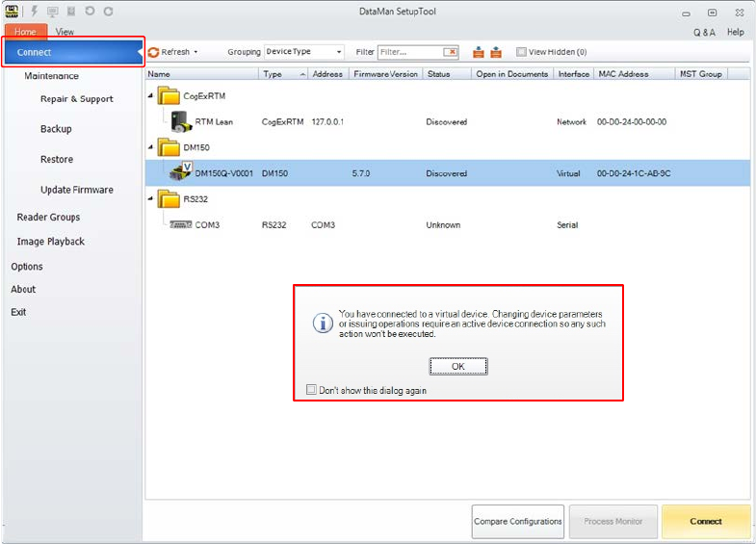The width and height of the screenshot is (756, 544).
Task: Open Maintenance in the sidebar
Action: pyautogui.click(x=52, y=76)
